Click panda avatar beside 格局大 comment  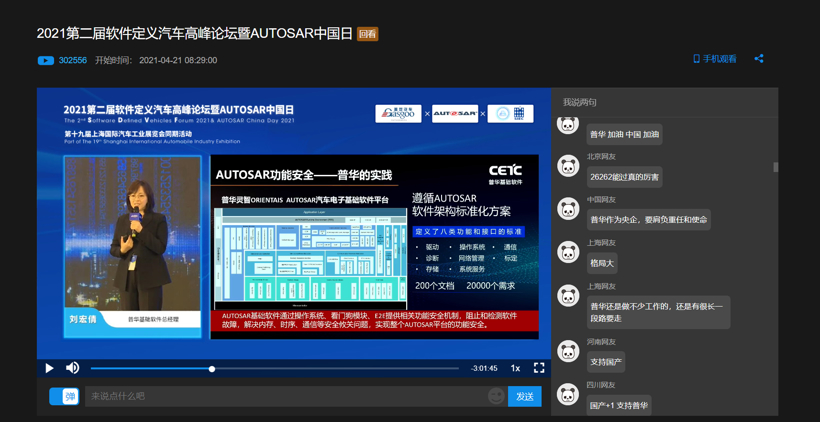(568, 252)
